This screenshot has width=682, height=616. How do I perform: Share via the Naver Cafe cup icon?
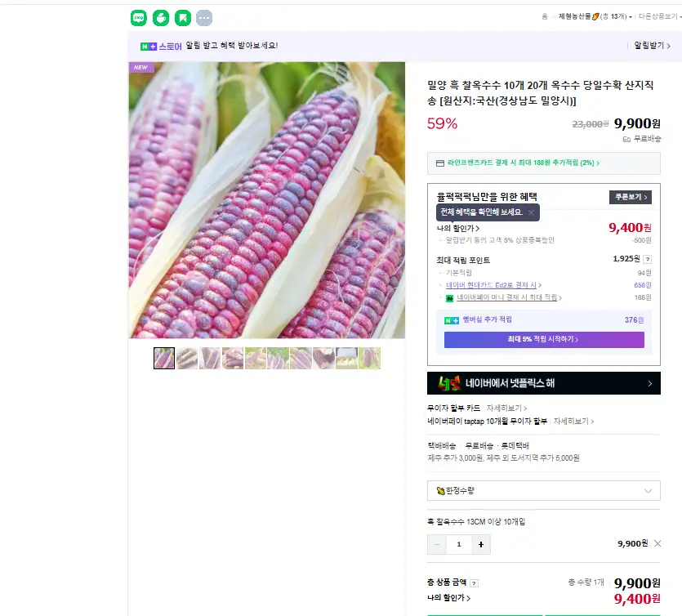[161, 18]
